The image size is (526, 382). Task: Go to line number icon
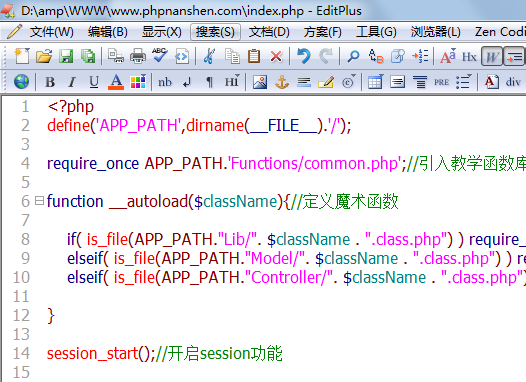420,56
